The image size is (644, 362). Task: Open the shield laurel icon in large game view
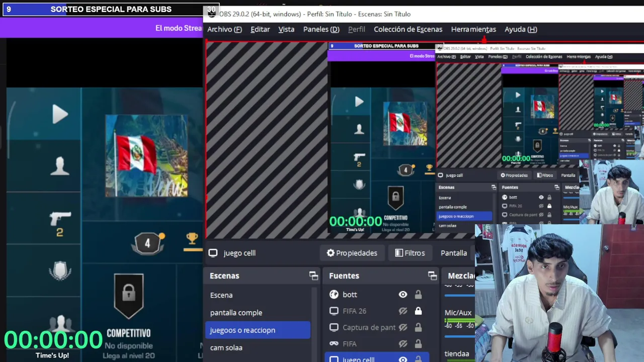click(x=60, y=271)
